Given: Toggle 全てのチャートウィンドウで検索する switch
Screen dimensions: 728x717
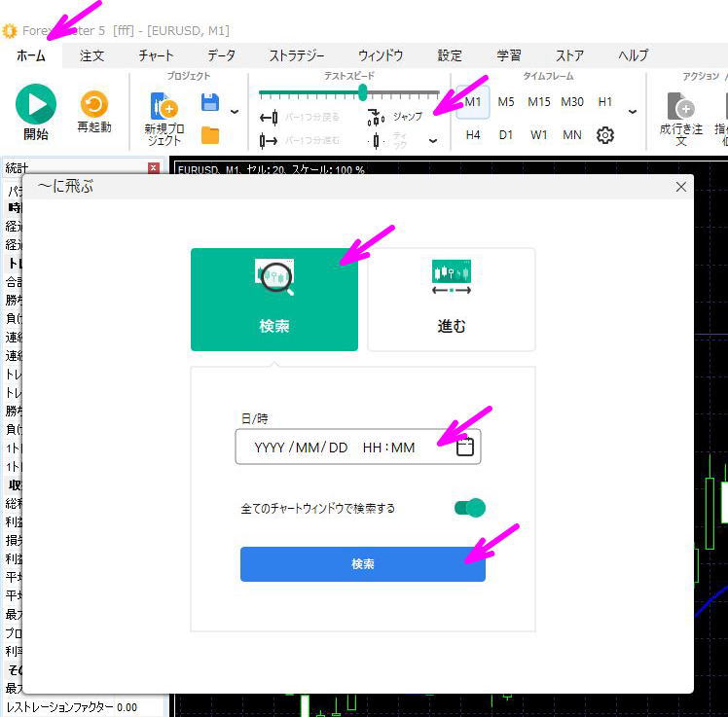Looking at the screenshot, I should click(x=470, y=508).
